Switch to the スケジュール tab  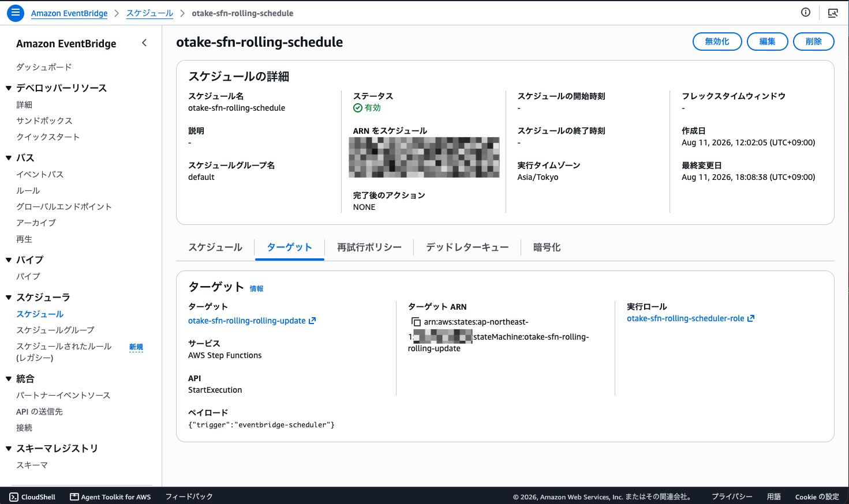point(215,247)
